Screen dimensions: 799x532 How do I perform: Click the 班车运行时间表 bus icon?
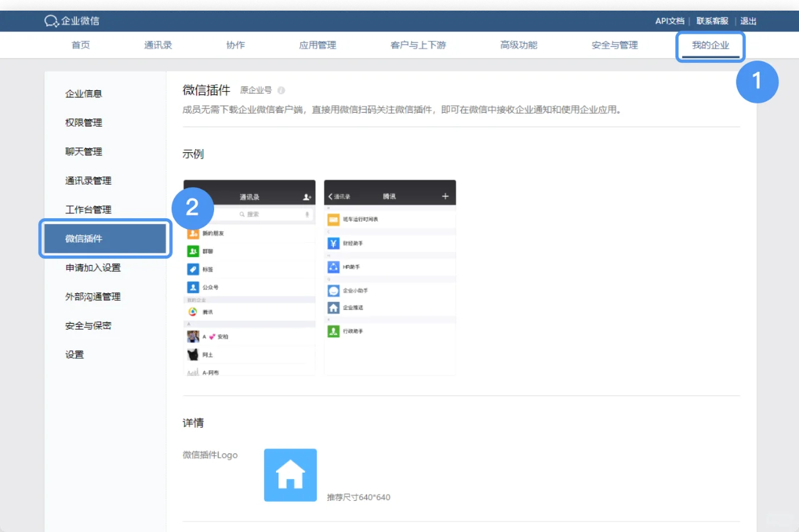[x=333, y=220]
